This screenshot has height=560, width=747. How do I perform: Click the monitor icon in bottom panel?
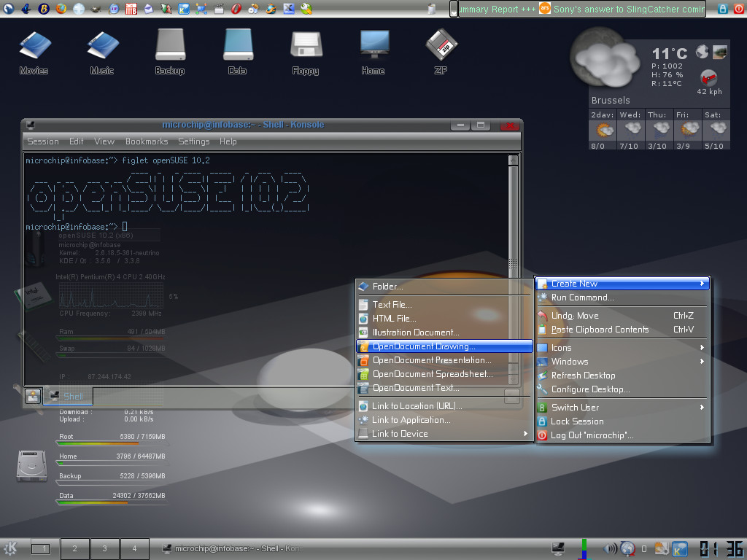coord(558,549)
